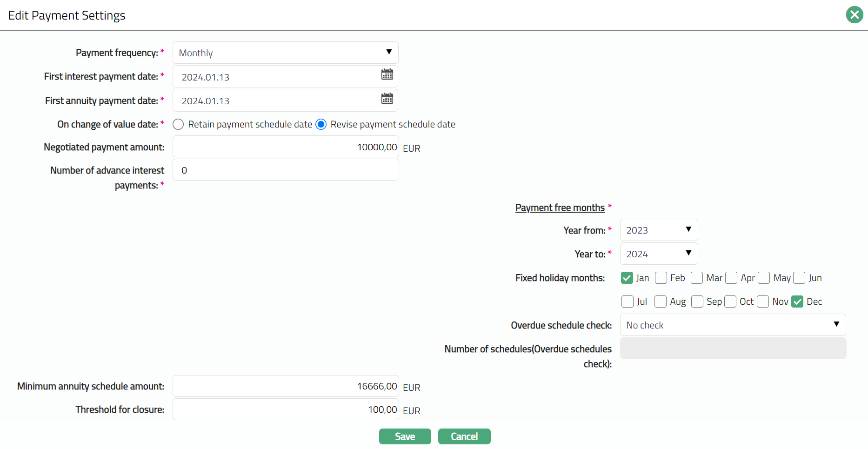Click the Threshold for closure field
The height and width of the screenshot is (449, 868).
pos(285,409)
